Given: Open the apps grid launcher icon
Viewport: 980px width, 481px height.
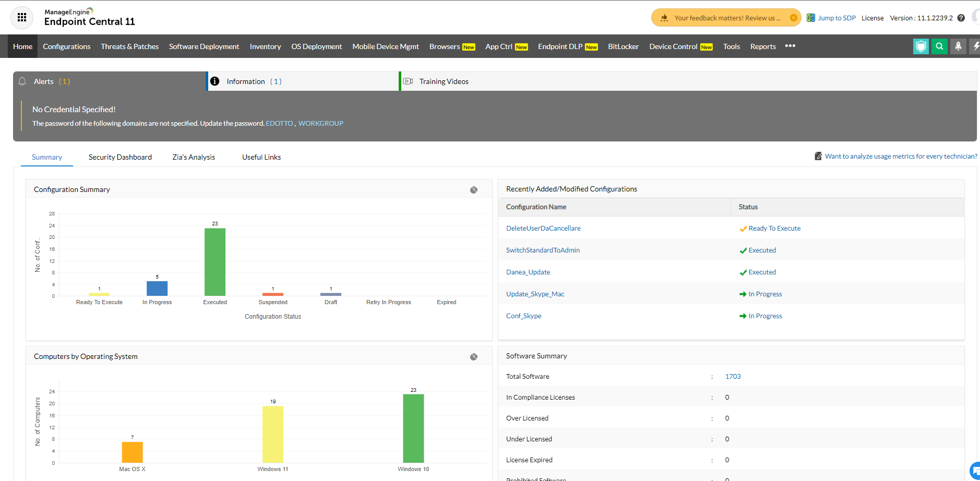Looking at the screenshot, I should (22, 18).
